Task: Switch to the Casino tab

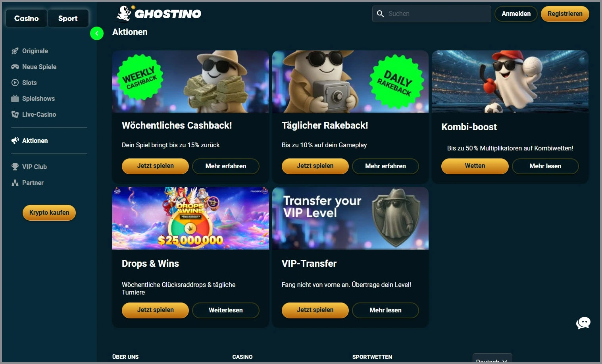Action: [x=27, y=18]
